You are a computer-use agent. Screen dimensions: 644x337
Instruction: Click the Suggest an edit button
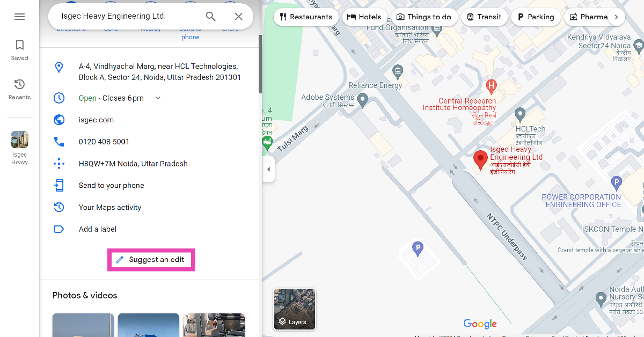point(151,260)
